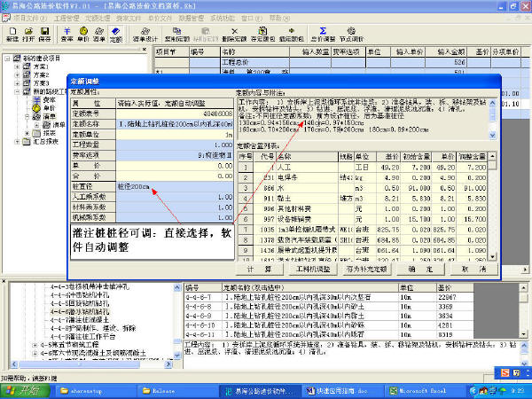
Task: Click the 保存 (Save) toolbar icon
Action: (45, 35)
